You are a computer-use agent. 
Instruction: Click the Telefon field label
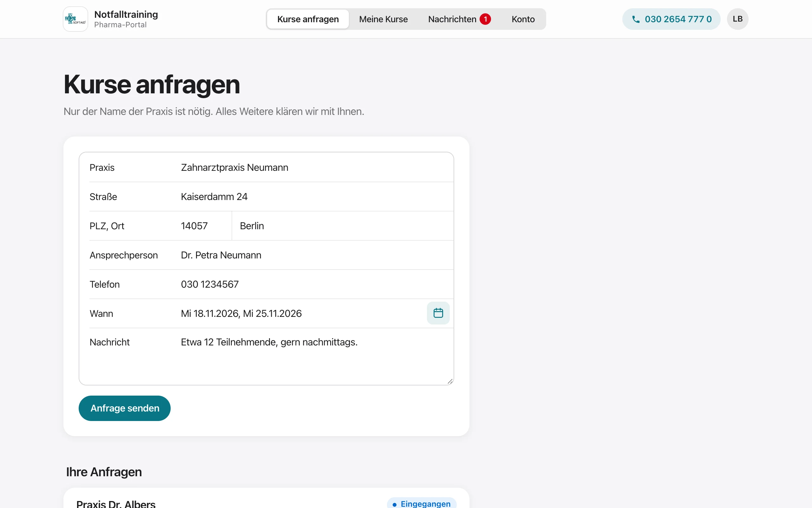click(x=104, y=284)
